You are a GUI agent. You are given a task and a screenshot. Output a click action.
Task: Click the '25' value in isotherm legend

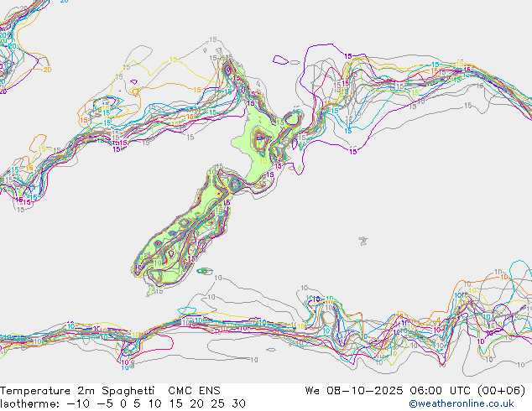tap(217, 403)
